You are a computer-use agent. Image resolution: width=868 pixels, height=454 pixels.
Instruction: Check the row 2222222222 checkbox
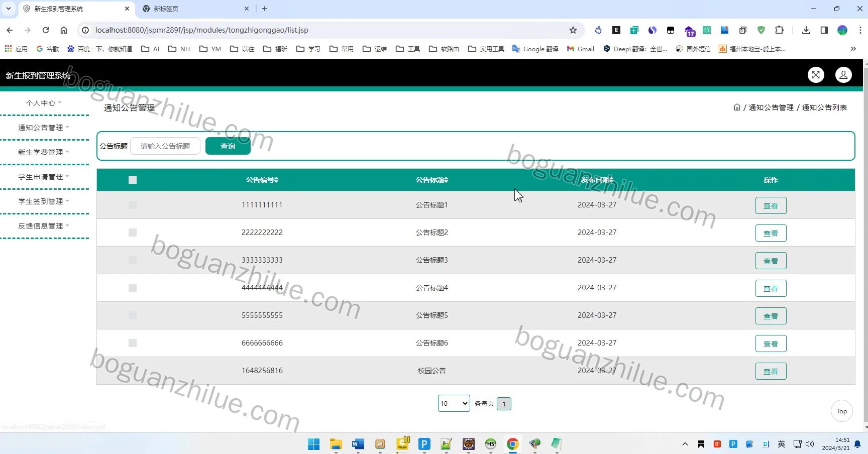tap(133, 233)
